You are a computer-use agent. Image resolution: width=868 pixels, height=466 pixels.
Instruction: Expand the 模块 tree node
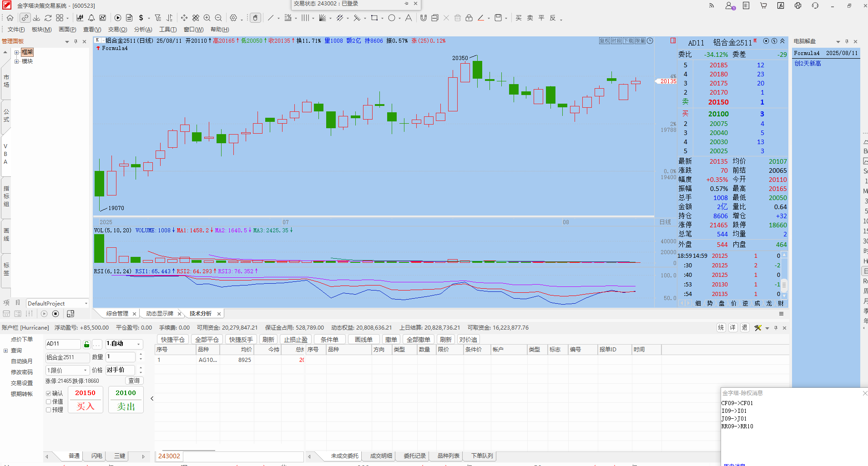pyautogui.click(x=16, y=61)
